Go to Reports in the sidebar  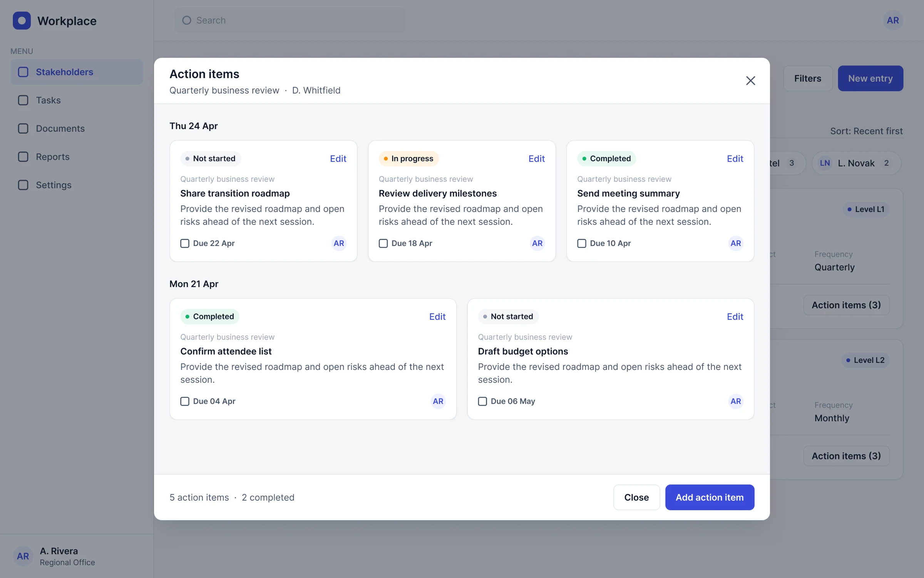pyautogui.click(x=77, y=157)
